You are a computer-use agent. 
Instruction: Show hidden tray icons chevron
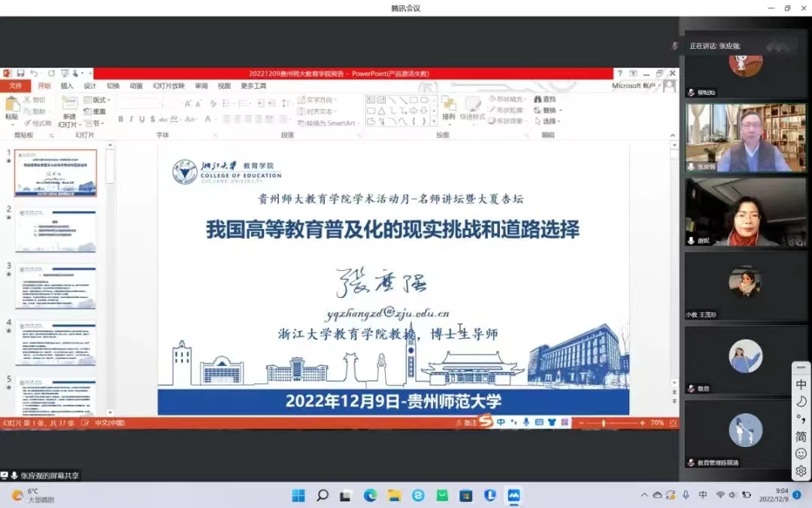644,495
